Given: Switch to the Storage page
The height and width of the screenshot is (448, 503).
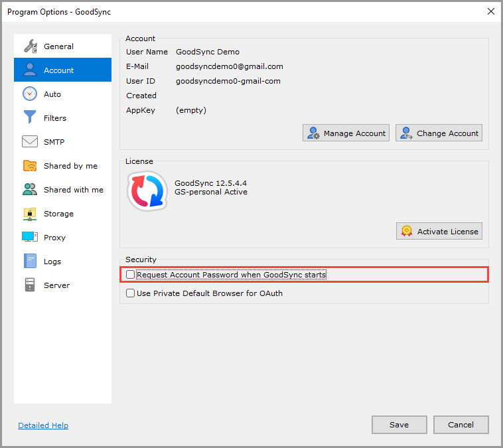Looking at the screenshot, I should click(62, 214).
